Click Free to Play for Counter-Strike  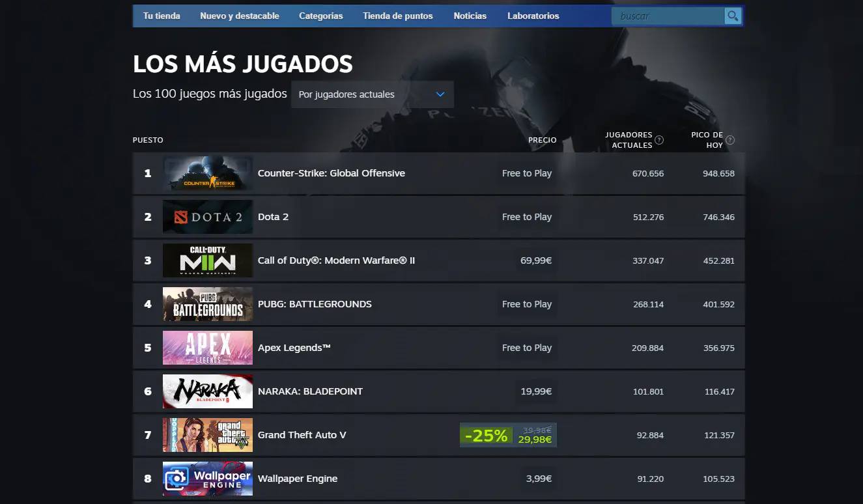[527, 173]
